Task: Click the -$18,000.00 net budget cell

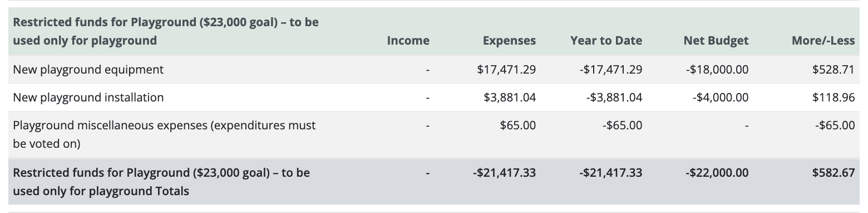Action: pos(717,70)
